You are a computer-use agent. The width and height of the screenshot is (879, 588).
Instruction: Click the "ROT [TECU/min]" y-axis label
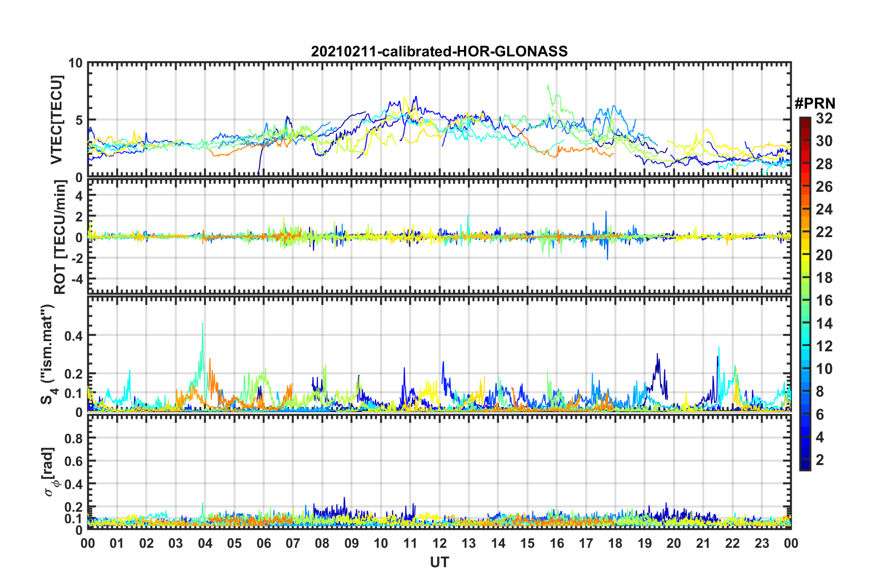coord(60,237)
